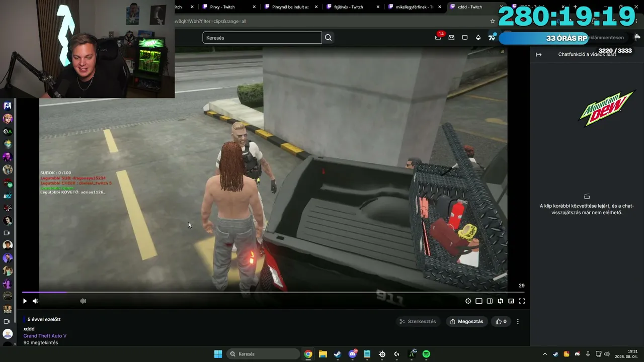Open the Twitch mail icon
This screenshot has height=362, width=644.
tap(451, 38)
